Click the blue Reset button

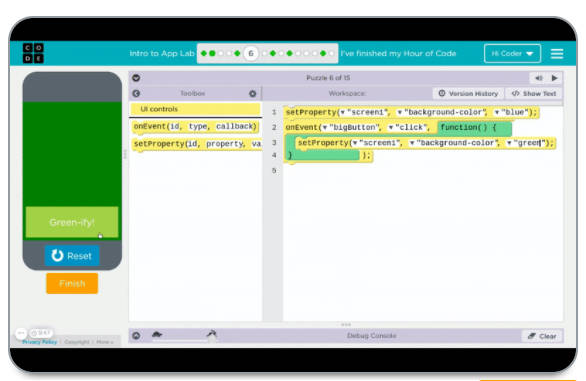(72, 256)
